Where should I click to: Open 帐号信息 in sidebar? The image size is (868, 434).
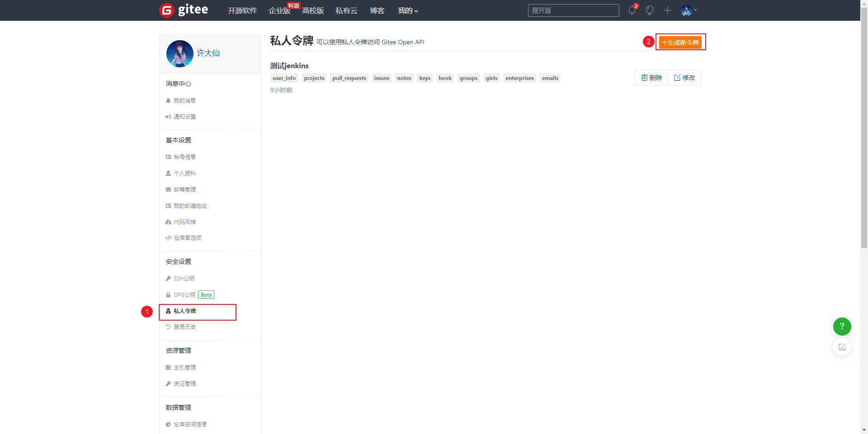181,157
